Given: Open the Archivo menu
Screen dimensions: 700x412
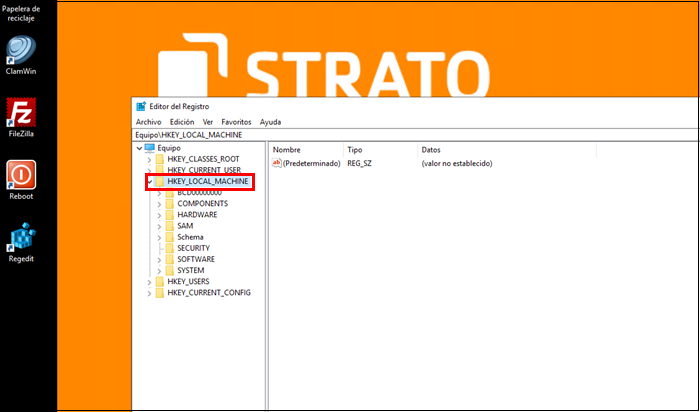Looking at the screenshot, I should 149,122.
